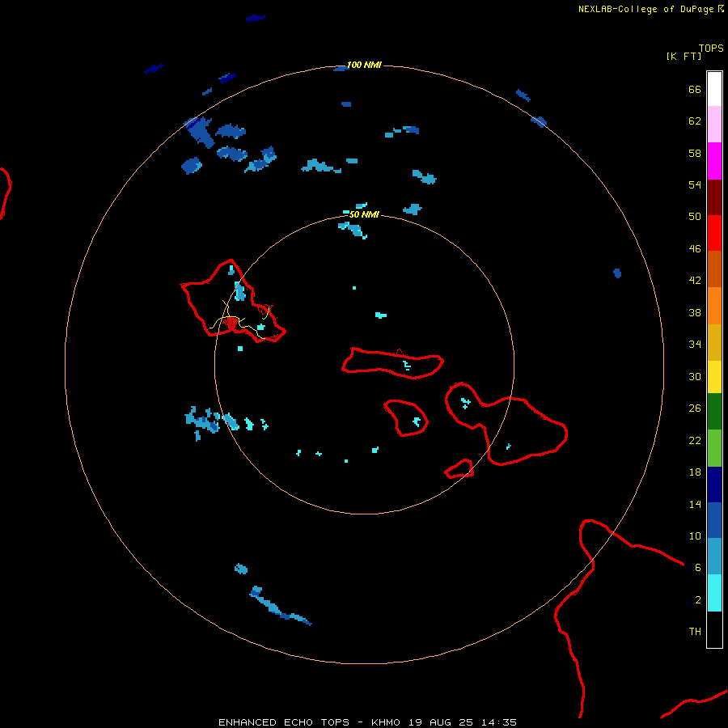Click the 26 value on the scale

(695, 408)
